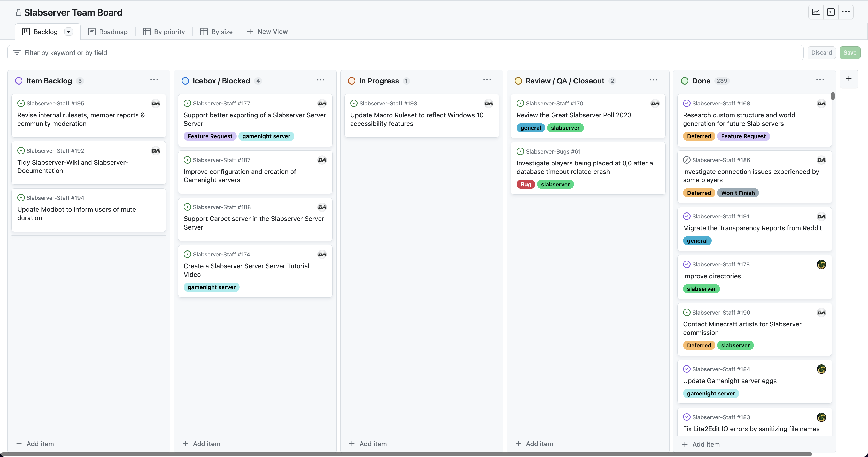Click the plus icon to add column
Image resolution: width=868 pixels, height=457 pixels.
pyautogui.click(x=849, y=79)
